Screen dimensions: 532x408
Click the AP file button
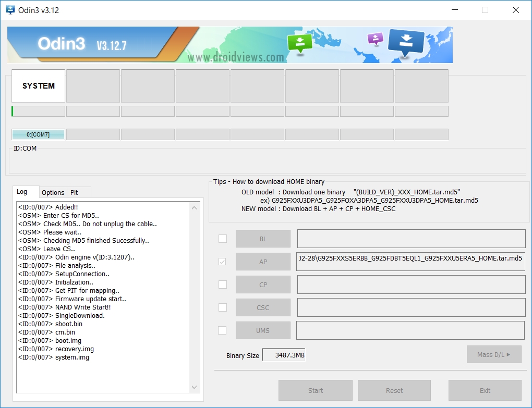tap(263, 262)
